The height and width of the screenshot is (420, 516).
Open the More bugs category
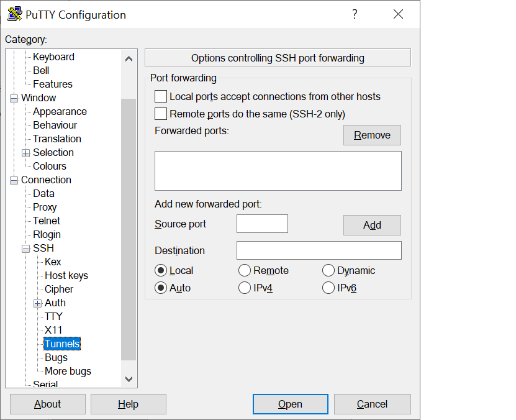point(68,371)
